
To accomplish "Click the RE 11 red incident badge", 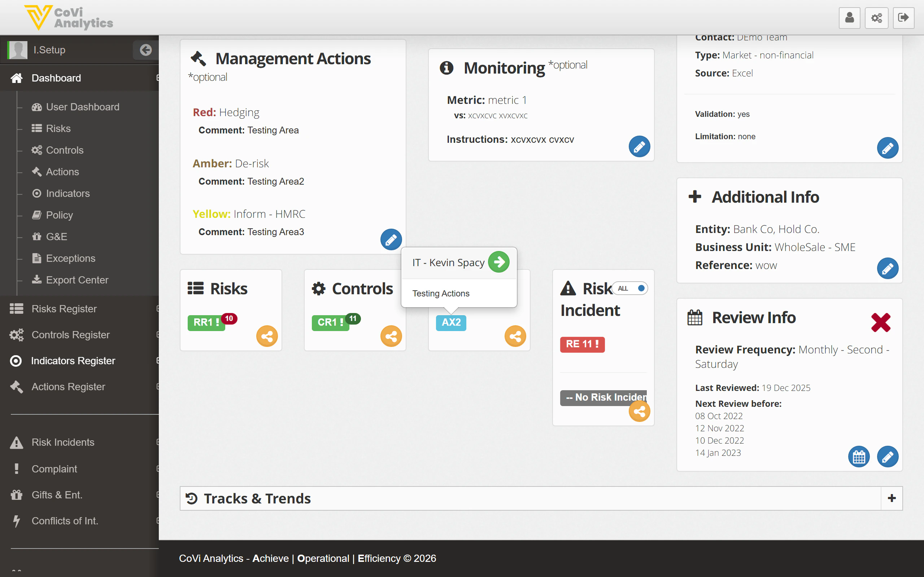I will 582,344.
